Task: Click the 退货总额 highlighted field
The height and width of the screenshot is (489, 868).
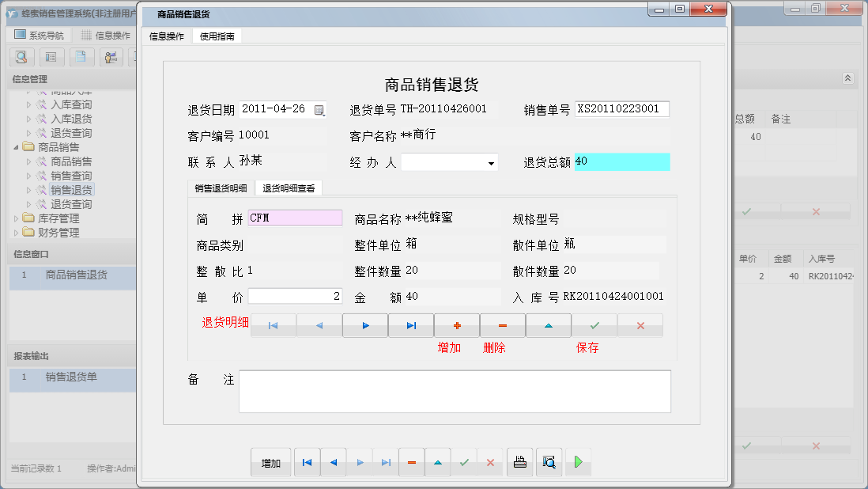Action: (622, 161)
